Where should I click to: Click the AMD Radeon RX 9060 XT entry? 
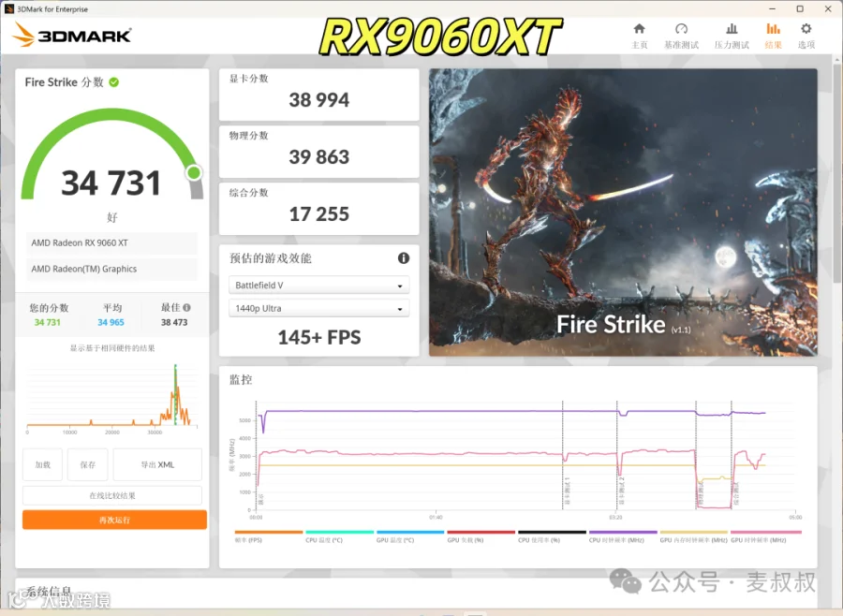click(x=111, y=243)
